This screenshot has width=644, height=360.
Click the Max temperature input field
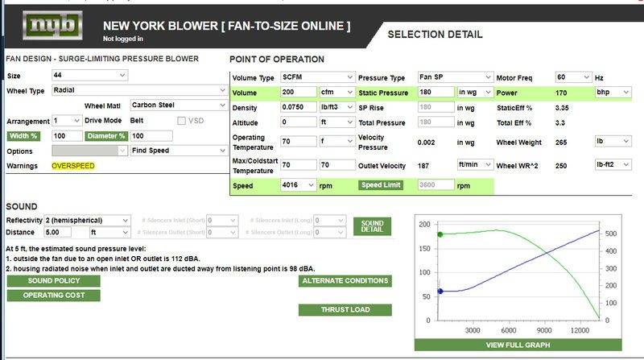pos(299,165)
